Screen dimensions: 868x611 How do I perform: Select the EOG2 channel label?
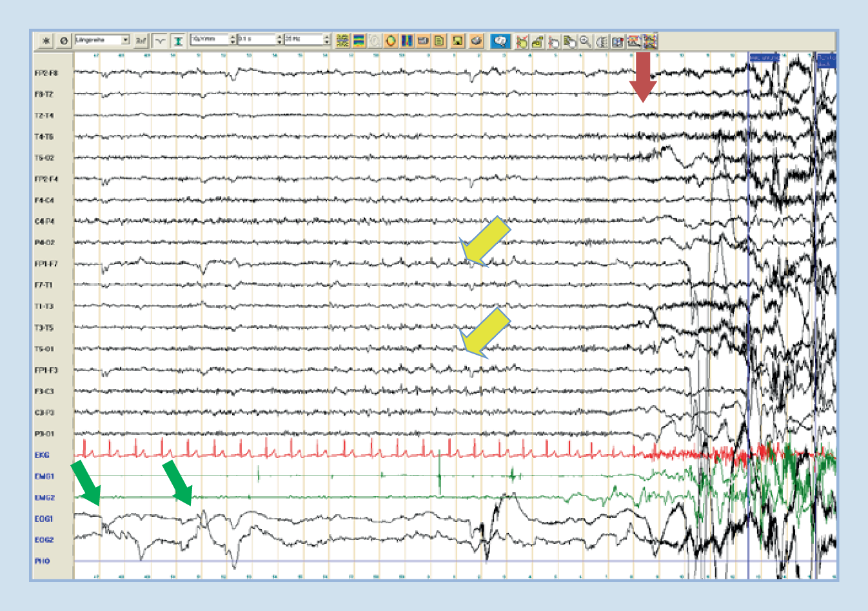[44, 540]
